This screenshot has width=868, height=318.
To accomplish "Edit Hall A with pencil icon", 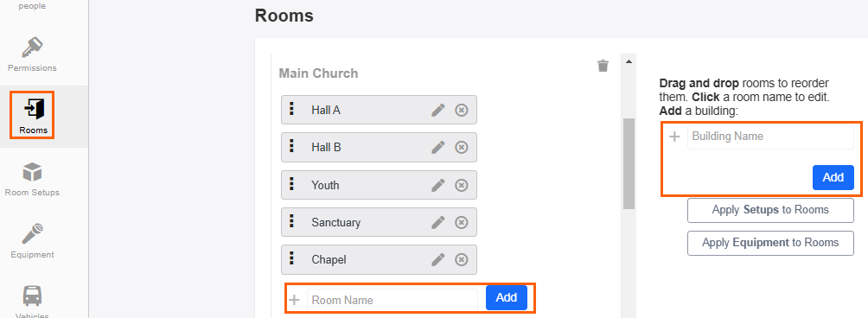I will tap(437, 110).
